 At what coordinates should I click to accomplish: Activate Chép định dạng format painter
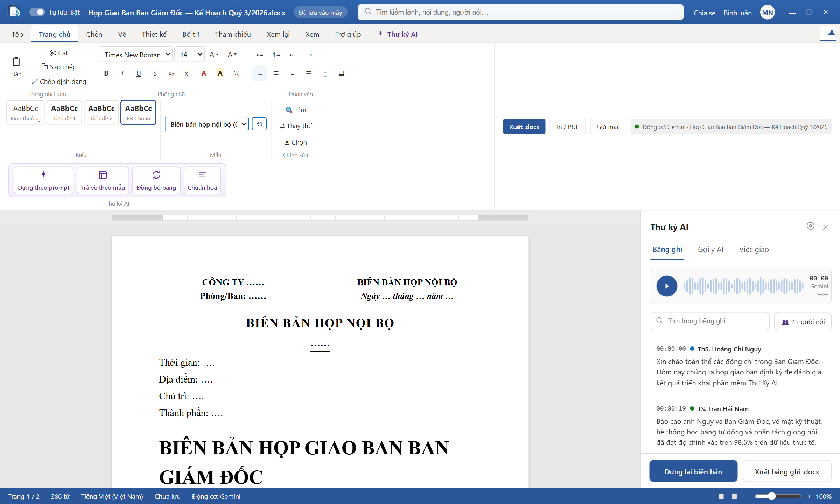[x=59, y=82]
